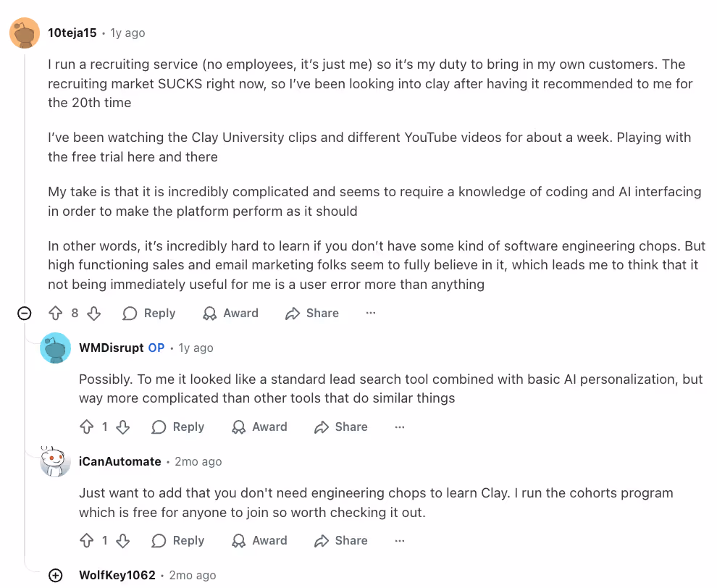The width and height of the screenshot is (717, 588).
Task: Open the options menu on 10teja15's comment
Action: (x=371, y=313)
